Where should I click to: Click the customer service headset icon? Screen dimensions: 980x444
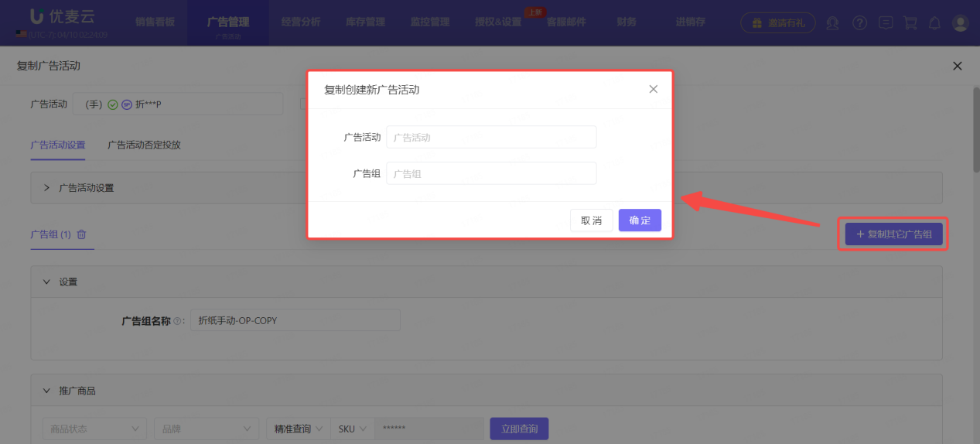[x=832, y=23]
